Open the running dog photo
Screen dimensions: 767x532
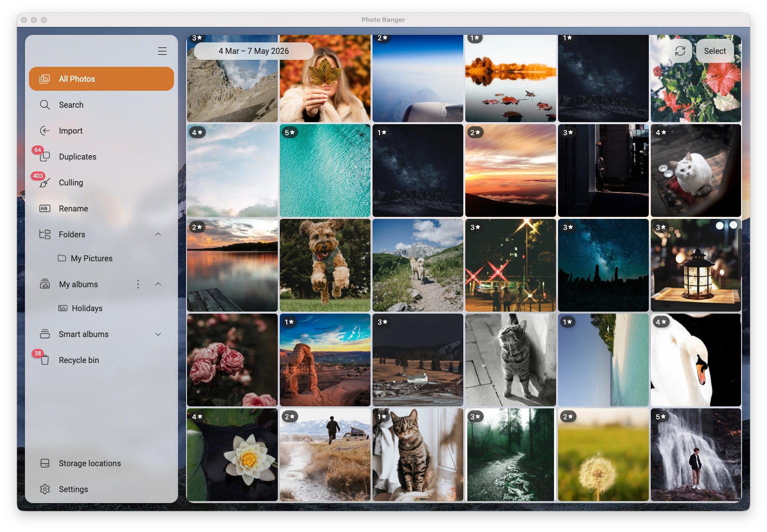pos(325,265)
